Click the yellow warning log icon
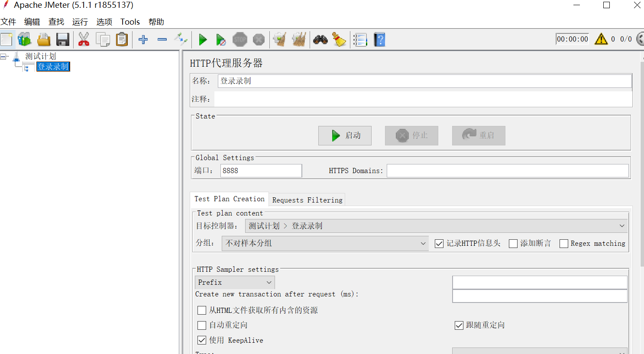This screenshot has width=644, height=354. tap(601, 39)
